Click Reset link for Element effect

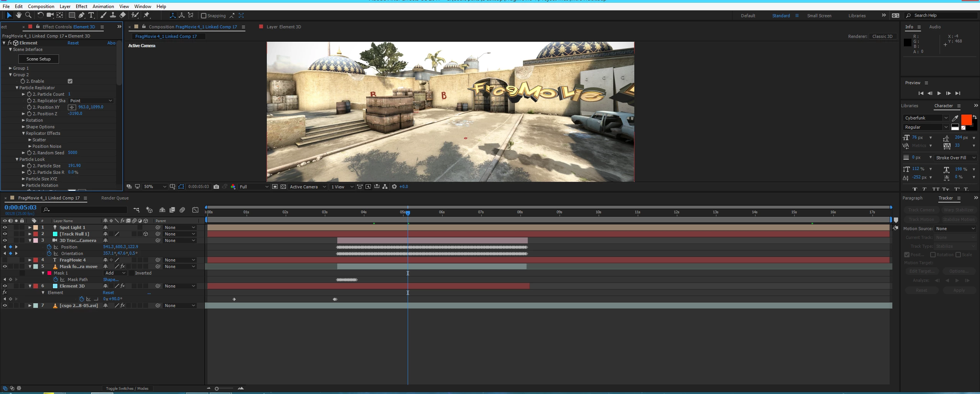pos(73,43)
